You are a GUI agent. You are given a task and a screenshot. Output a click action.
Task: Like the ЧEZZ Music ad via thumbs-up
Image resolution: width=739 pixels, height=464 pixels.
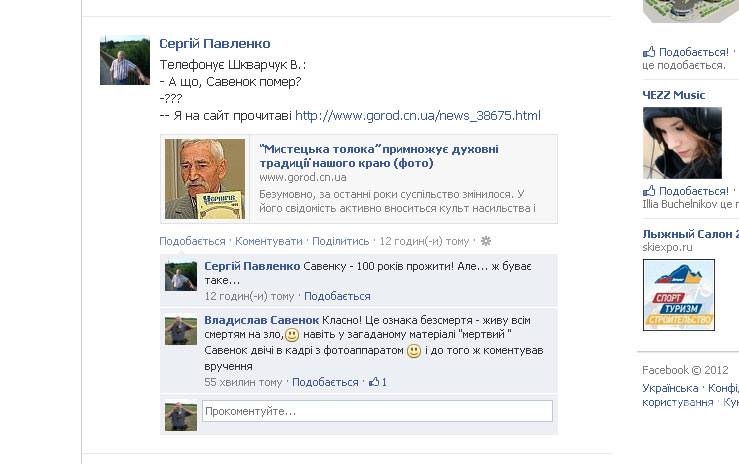click(x=649, y=191)
